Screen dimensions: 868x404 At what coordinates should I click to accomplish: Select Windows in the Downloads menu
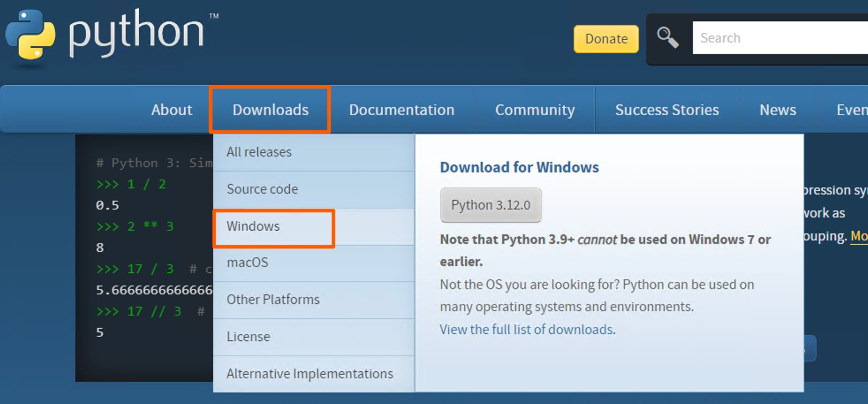point(253,226)
